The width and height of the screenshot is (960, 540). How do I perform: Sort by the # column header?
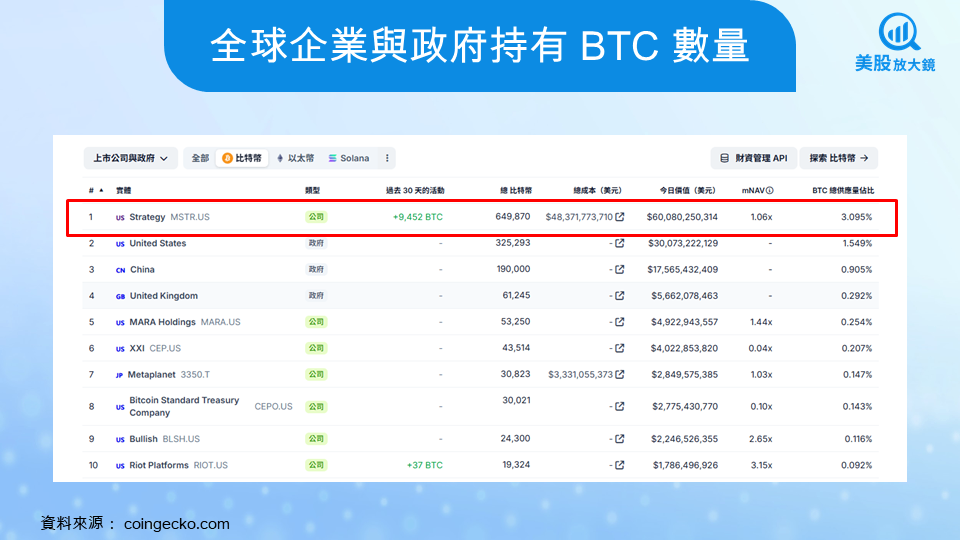pos(96,190)
